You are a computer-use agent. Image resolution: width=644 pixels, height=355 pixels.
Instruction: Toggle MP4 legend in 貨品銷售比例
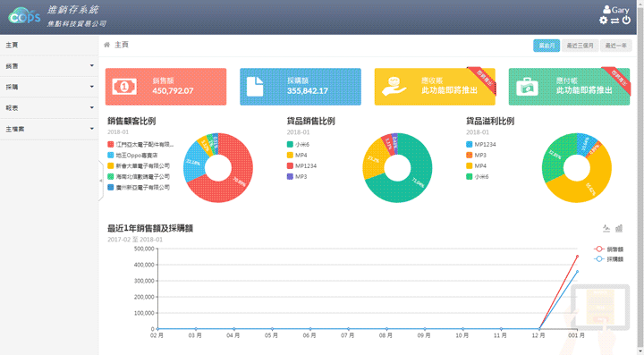click(297, 155)
